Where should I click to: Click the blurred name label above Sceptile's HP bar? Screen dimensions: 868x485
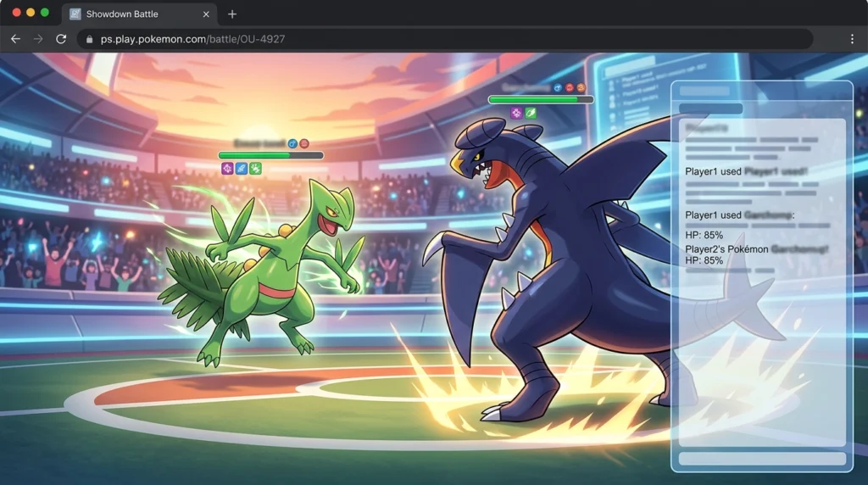click(259, 144)
